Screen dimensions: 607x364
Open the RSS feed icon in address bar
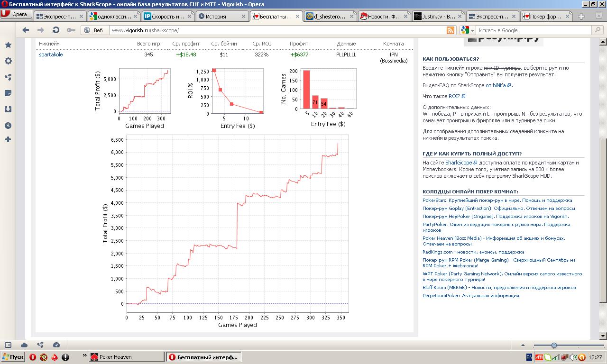click(451, 30)
